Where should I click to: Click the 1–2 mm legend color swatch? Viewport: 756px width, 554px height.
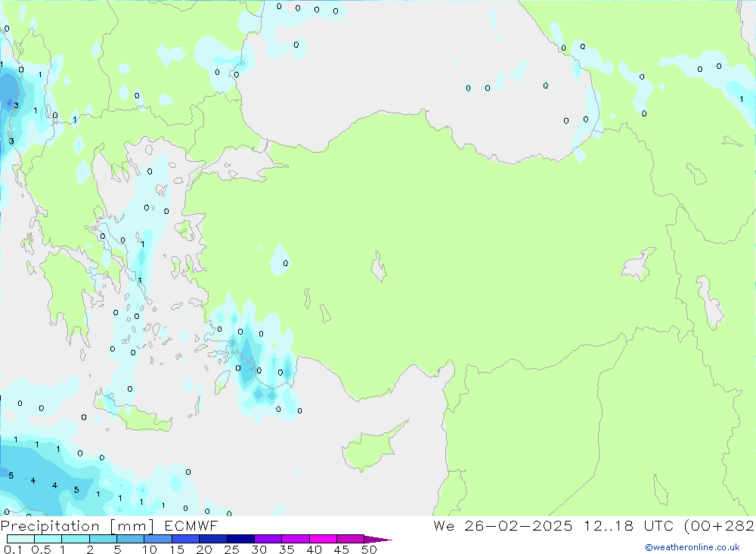[76, 539]
